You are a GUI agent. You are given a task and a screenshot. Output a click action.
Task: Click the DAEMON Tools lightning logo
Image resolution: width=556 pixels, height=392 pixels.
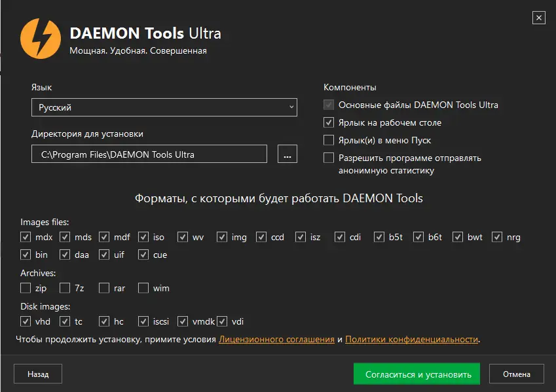[x=41, y=39]
